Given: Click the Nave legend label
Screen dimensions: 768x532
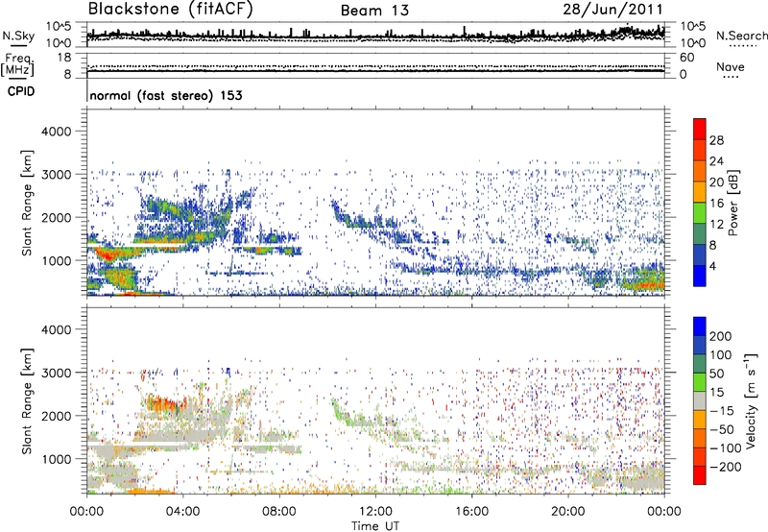Looking at the screenshot, I should click(730, 67).
